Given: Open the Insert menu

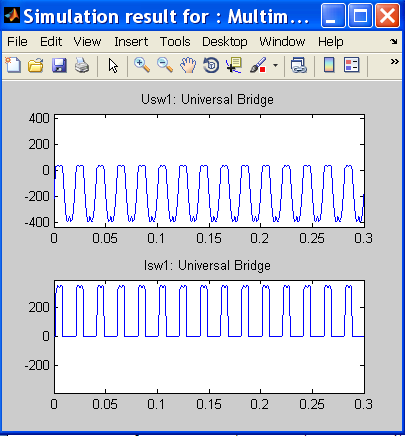Looking at the screenshot, I should click(x=131, y=42).
